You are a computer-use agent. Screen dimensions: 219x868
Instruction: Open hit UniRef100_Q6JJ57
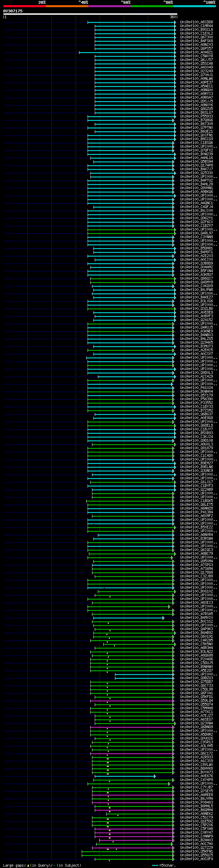point(196,60)
